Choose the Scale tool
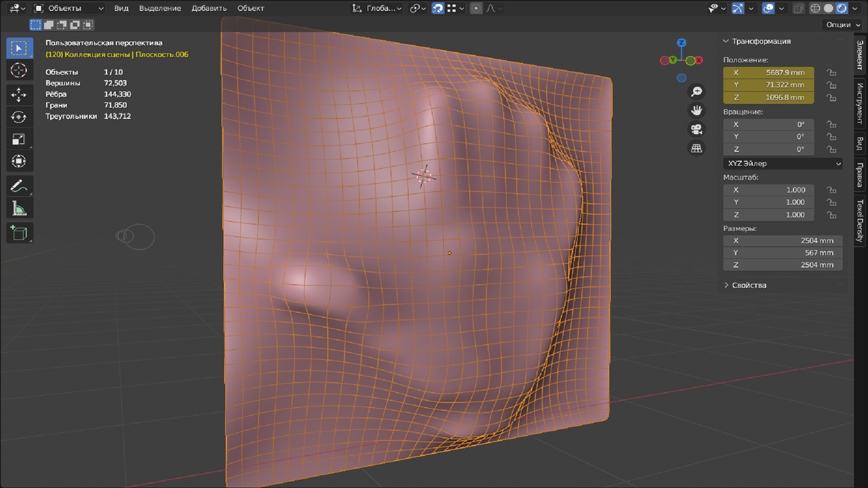868x488 pixels. pyautogui.click(x=19, y=140)
